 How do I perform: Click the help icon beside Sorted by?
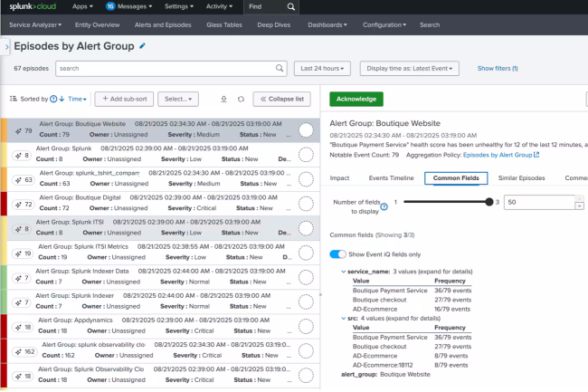[x=52, y=99]
